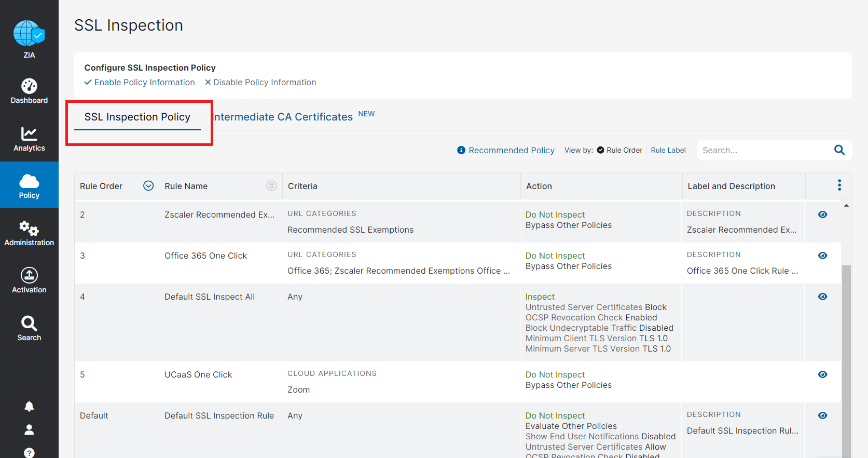
Task: Open the Recommended Policy link
Action: pos(512,150)
